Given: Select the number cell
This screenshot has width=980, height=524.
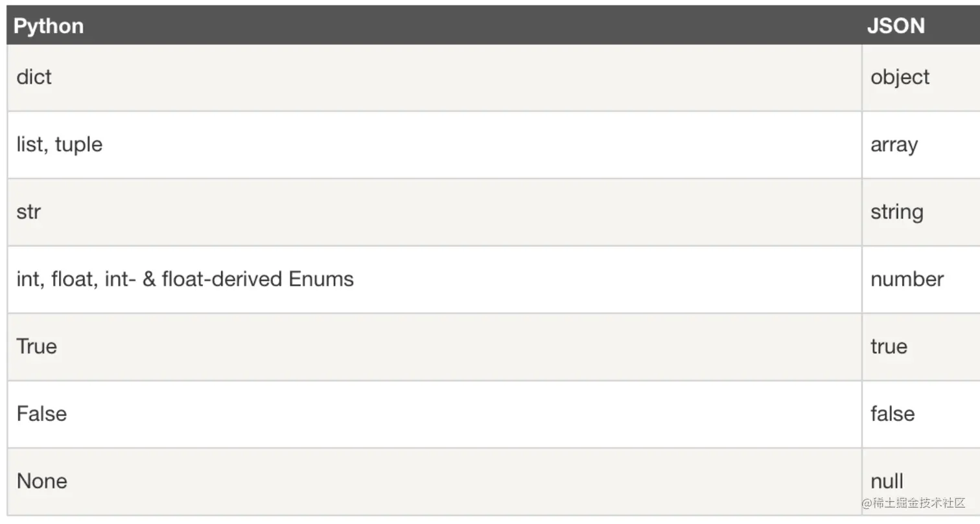Looking at the screenshot, I should 907,279.
